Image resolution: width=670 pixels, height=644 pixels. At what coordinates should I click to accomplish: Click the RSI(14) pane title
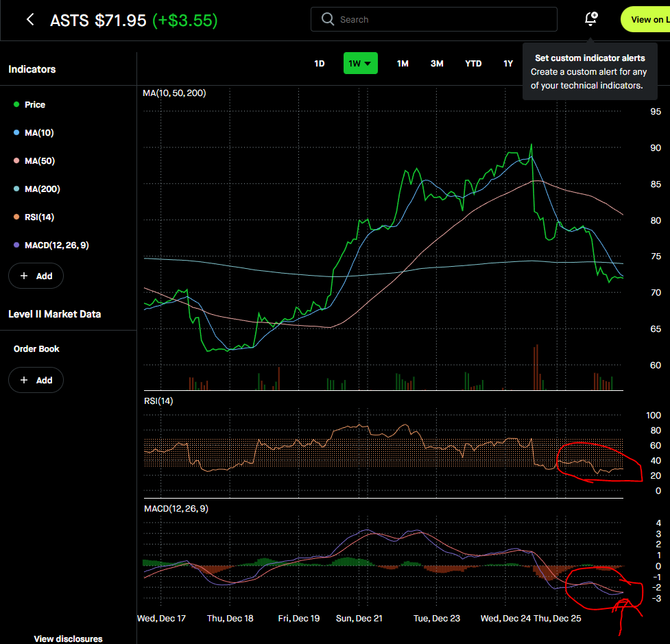[158, 401]
